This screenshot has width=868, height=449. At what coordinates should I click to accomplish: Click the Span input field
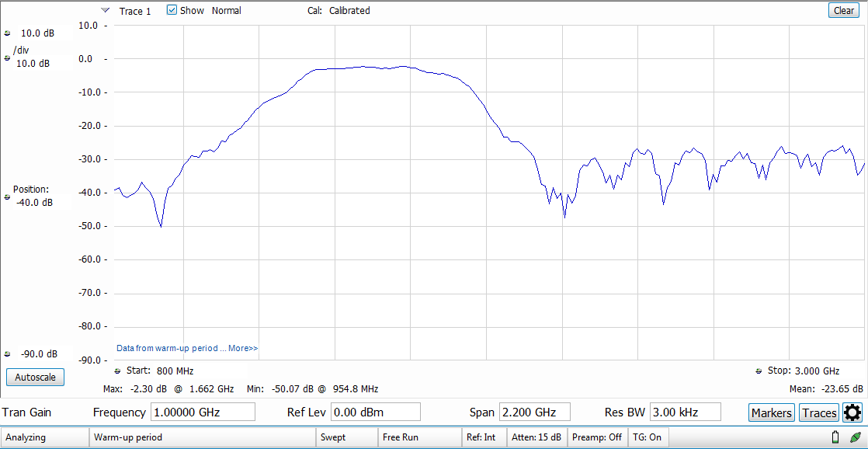coord(534,412)
